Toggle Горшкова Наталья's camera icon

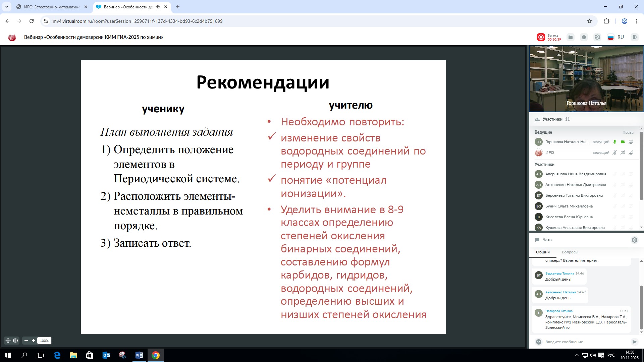click(623, 142)
